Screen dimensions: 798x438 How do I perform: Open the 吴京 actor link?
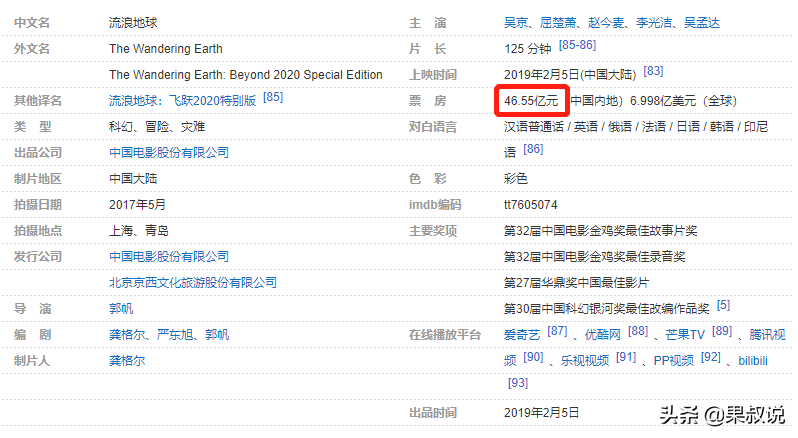516,23
